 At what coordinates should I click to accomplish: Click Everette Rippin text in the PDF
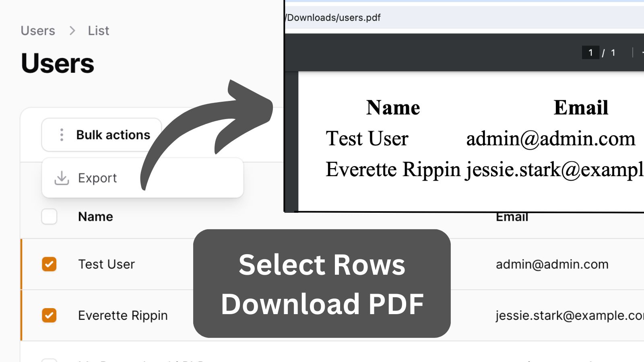pos(393,169)
